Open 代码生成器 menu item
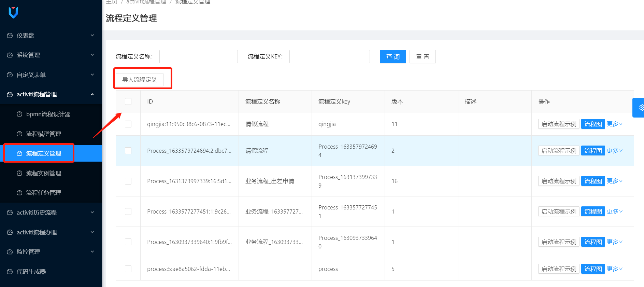 click(x=51, y=272)
